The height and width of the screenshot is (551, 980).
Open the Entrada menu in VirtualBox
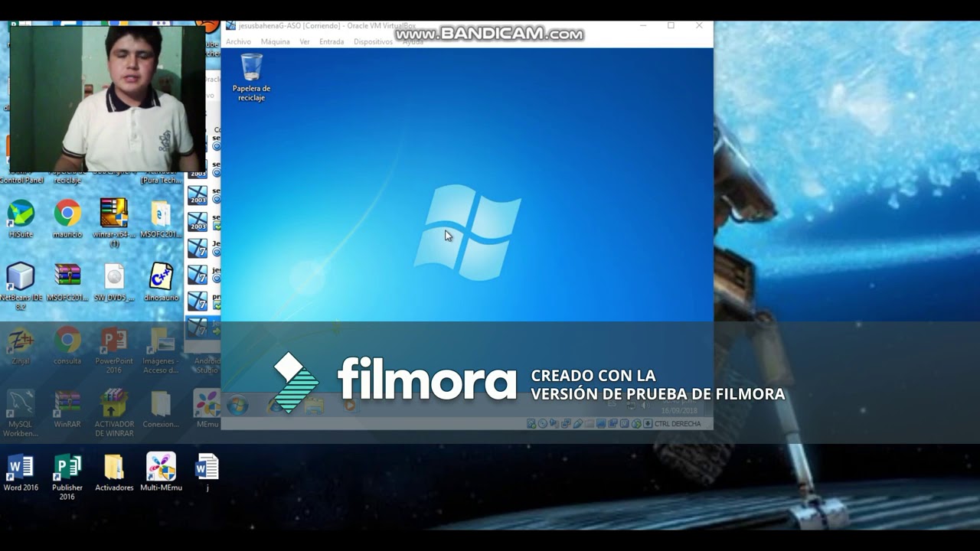(332, 41)
